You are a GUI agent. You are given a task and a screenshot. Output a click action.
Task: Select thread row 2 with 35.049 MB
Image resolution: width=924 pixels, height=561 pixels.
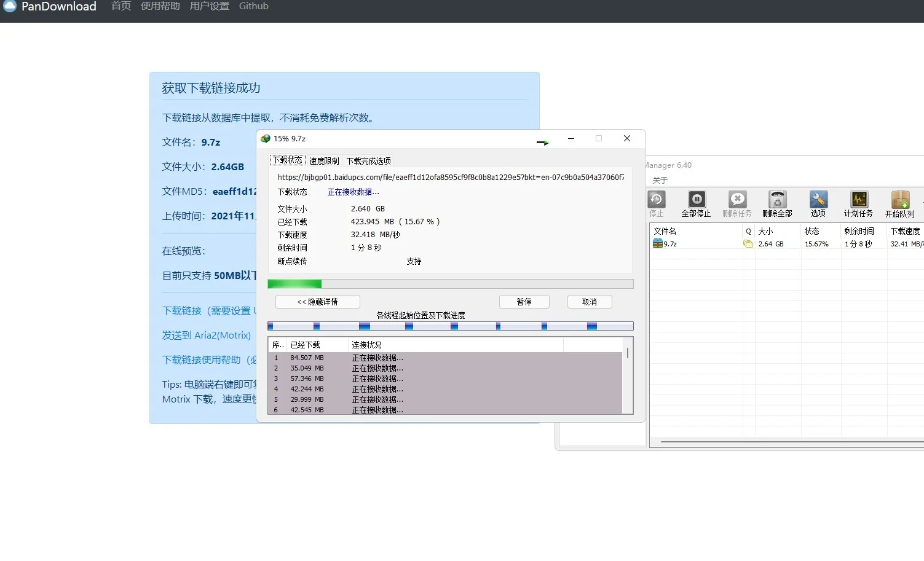tap(446, 368)
